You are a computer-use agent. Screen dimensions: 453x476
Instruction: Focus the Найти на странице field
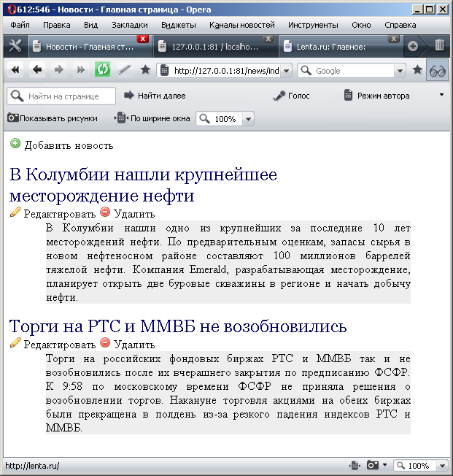(x=61, y=96)
